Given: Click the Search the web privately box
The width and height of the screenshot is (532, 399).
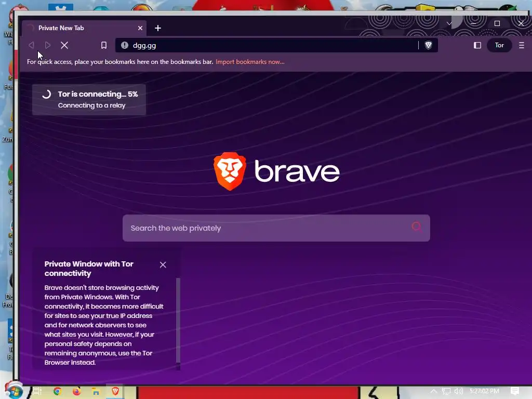Looking at the screenshot, I should (x=276, y=228).
